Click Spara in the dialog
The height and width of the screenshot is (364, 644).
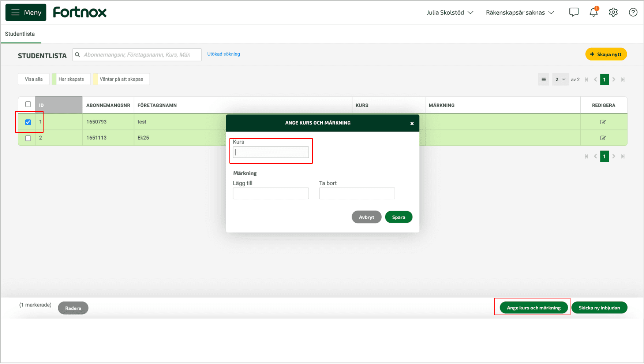pos(399,217)
